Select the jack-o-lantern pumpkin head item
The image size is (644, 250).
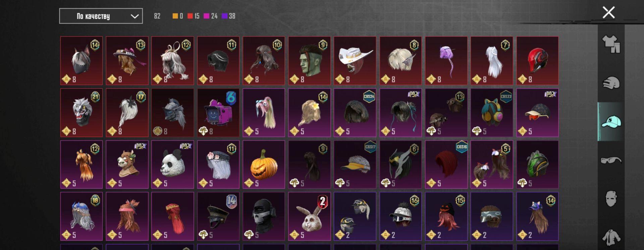[264, 165]
